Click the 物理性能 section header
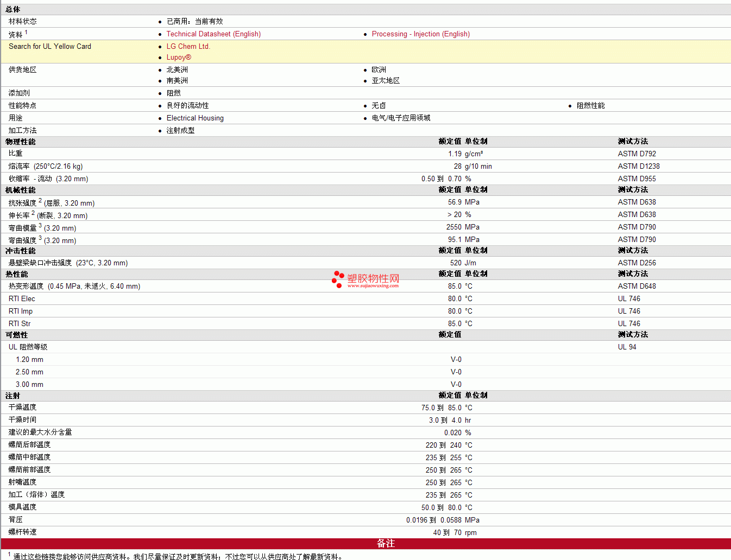The image size is (731, 560). pos(21,142)
